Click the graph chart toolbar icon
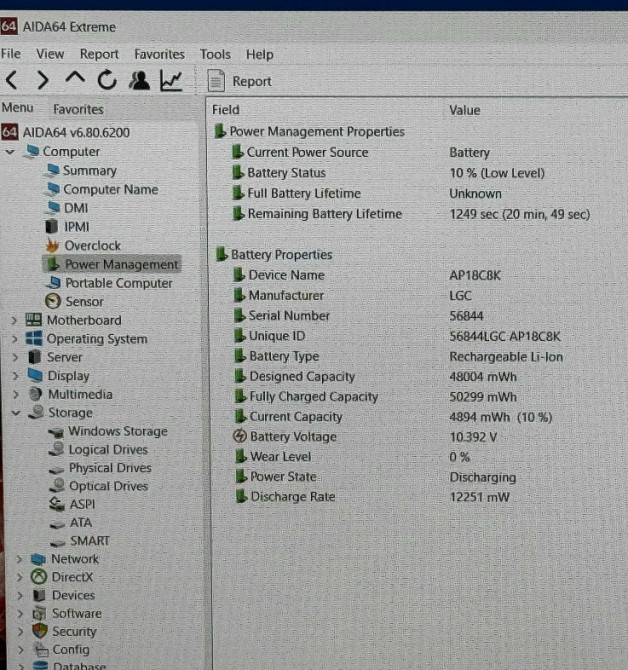628x670 pixels. coord(171,80)
